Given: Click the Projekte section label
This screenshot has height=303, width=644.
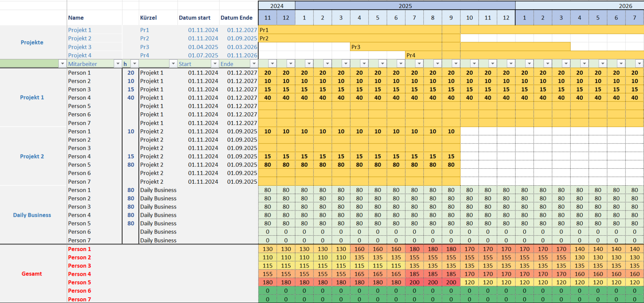Looking at the screenshot, I should pos(32,42).
